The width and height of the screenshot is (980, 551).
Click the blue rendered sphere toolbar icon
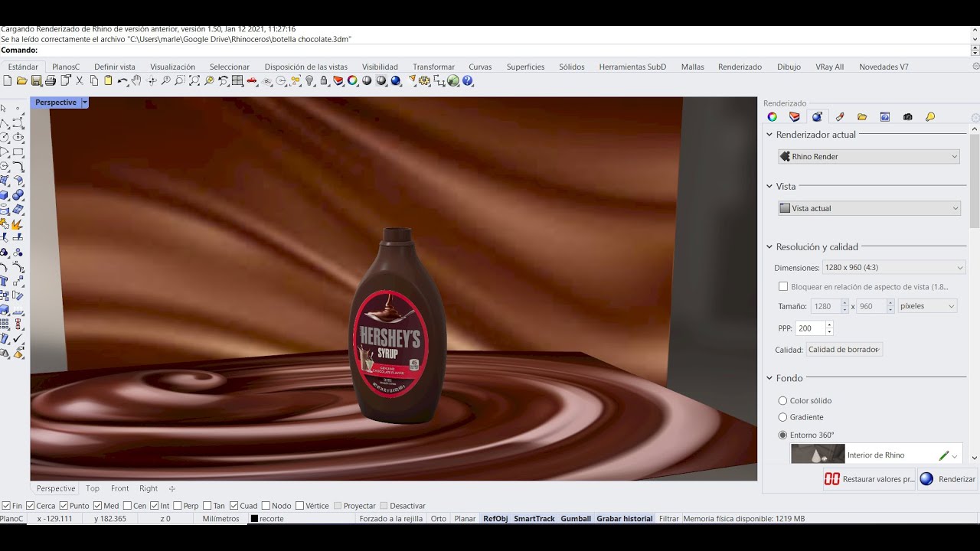click(396, 80)
